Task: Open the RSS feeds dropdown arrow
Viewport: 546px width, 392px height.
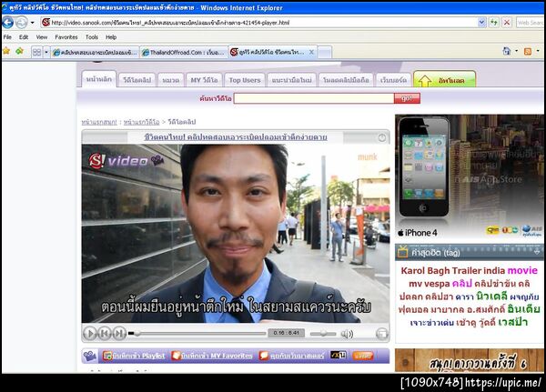Action: (538, 51)
